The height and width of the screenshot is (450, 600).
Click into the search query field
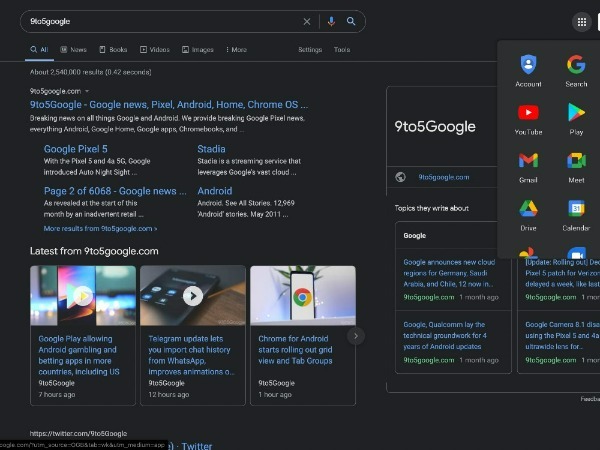[x=160, y=21]
